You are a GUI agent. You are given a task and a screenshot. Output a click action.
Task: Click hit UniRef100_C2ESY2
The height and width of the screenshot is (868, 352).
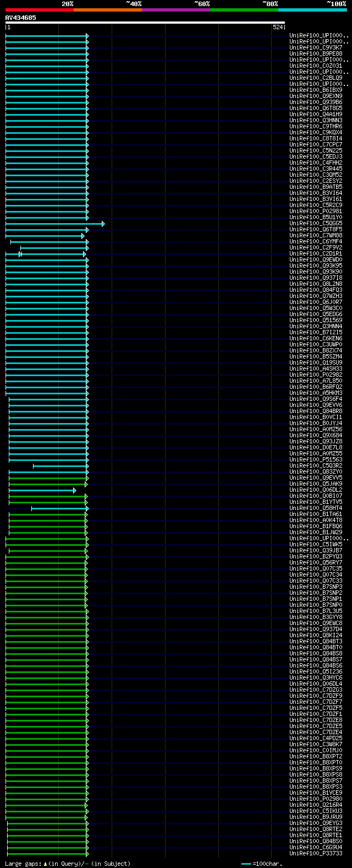pyautogui.click(x=316, y=181)
